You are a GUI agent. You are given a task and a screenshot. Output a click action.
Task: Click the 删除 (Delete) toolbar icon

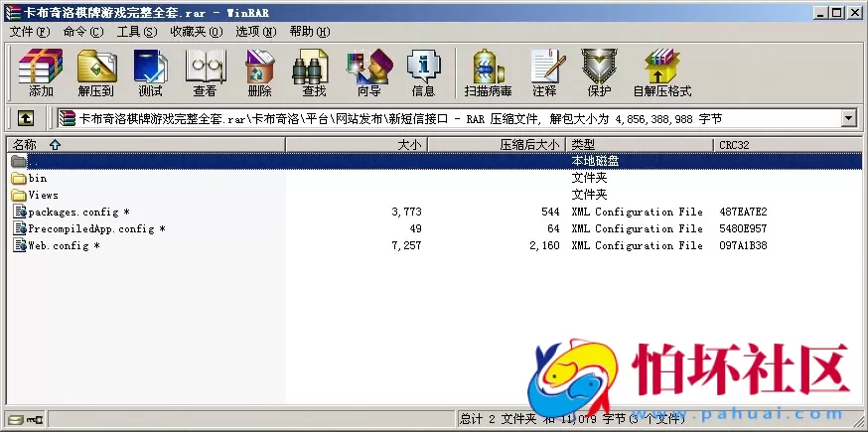tap(259, 72)
